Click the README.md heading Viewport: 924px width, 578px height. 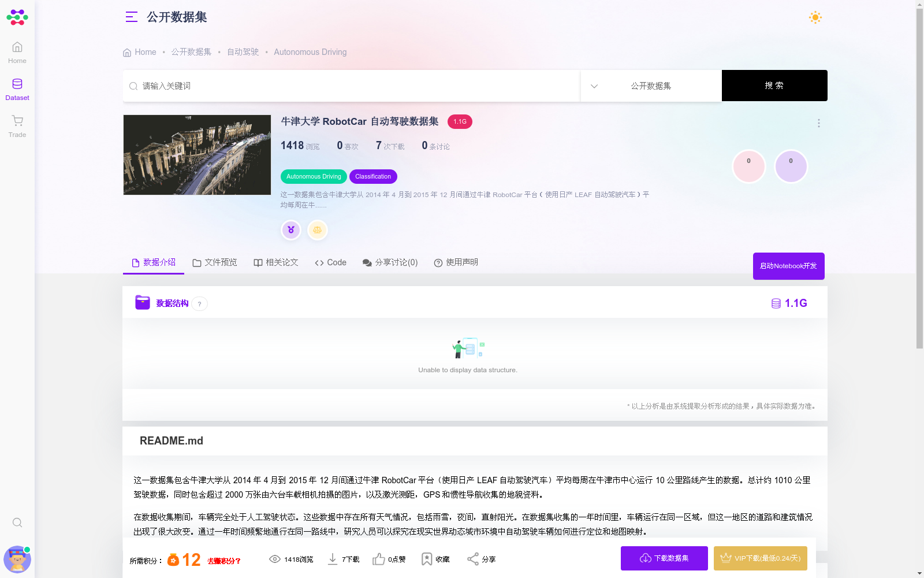coord(172,441)
